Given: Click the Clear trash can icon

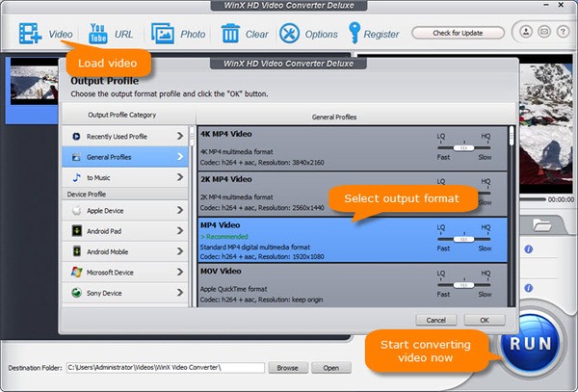Looking at the screenshot, I should pyautogui.click(x=230, y=34).
